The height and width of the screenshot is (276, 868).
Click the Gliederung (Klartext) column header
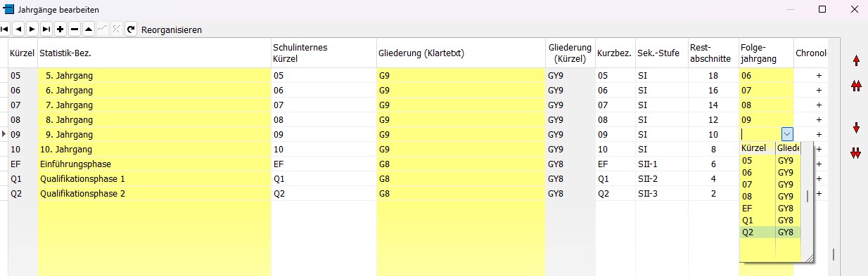pyautogui.click(x=461, y=53)
